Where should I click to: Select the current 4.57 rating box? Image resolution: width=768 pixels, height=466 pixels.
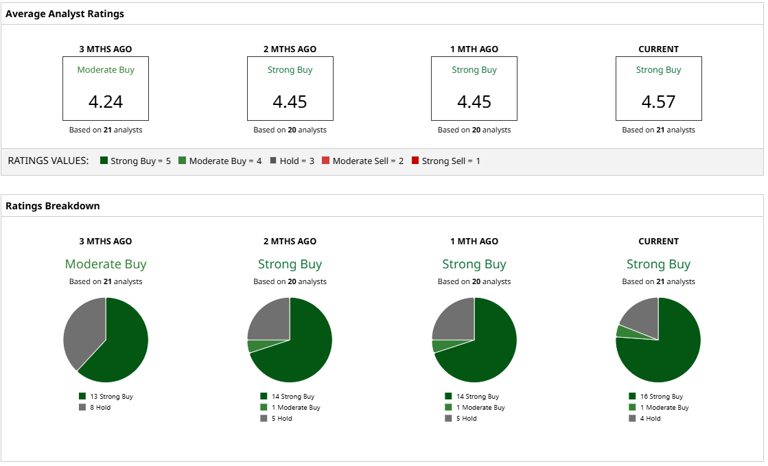pyautogui.click(x=658, y=89)
